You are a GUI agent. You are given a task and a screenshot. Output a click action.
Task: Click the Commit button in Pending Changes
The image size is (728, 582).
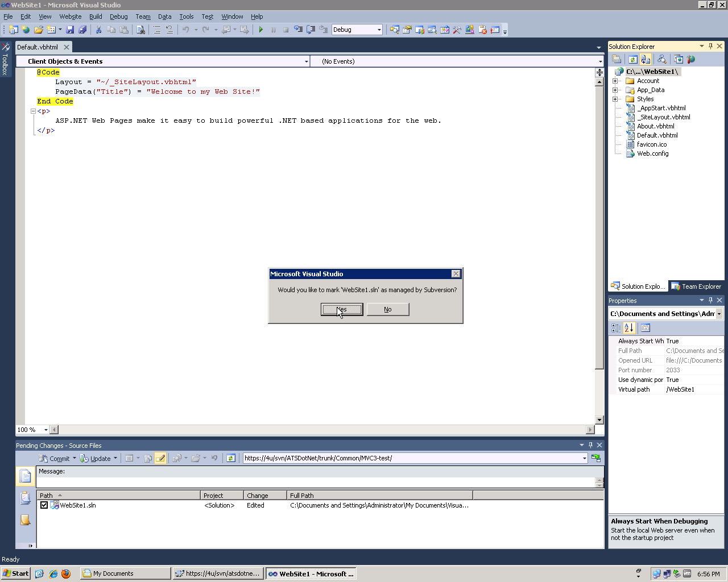coord(55,458)
